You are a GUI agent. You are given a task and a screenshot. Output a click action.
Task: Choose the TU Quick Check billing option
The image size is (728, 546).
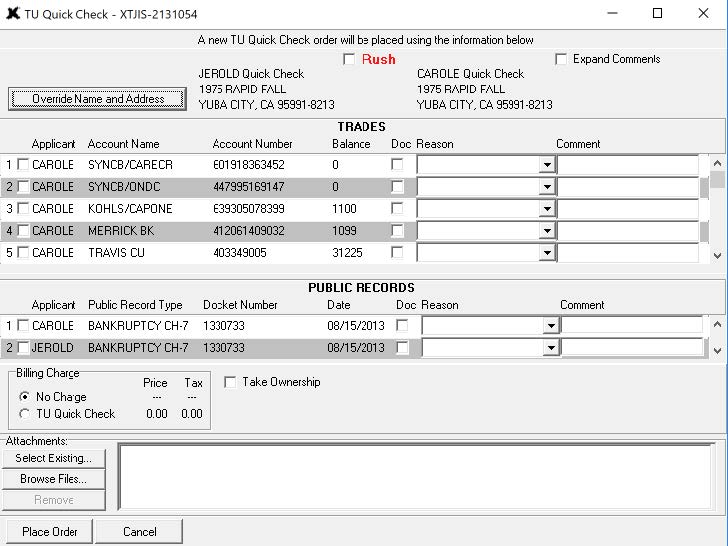point(24,414)
